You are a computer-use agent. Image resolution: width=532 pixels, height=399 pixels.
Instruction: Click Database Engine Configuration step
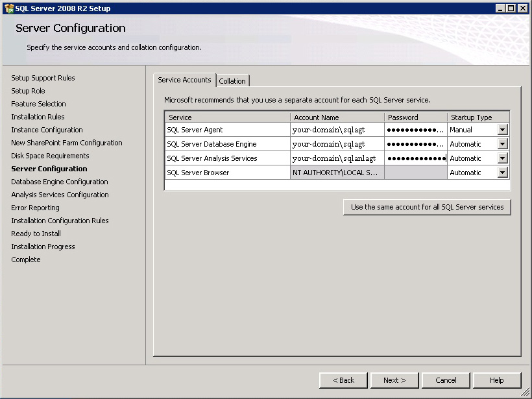click(60, 182)
